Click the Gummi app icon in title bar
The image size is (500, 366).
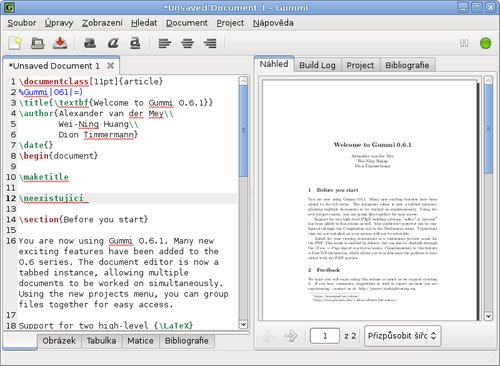point(9,7)
